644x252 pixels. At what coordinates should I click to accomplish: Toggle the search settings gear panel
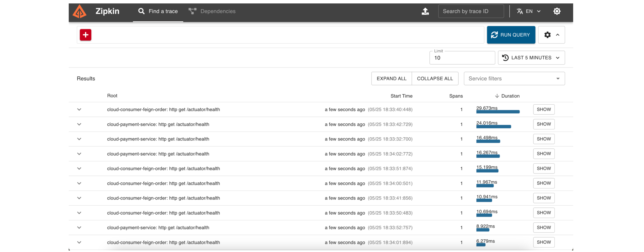coord(552,35)
